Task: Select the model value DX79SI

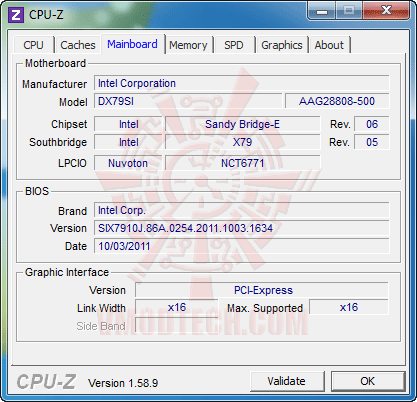Action: point(188,101)
